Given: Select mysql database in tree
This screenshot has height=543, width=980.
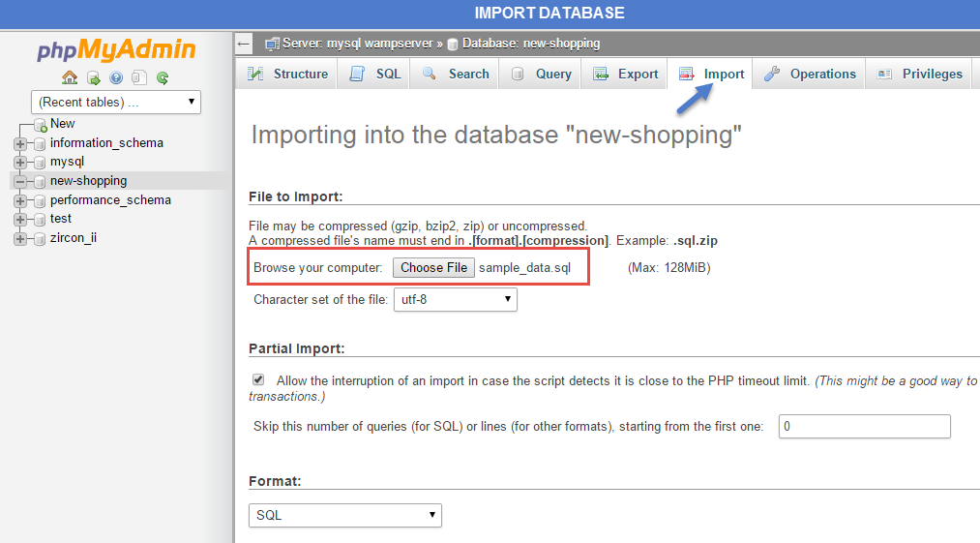Looking at the screenshot, I should pyautogui.click(x=67, y=162).
